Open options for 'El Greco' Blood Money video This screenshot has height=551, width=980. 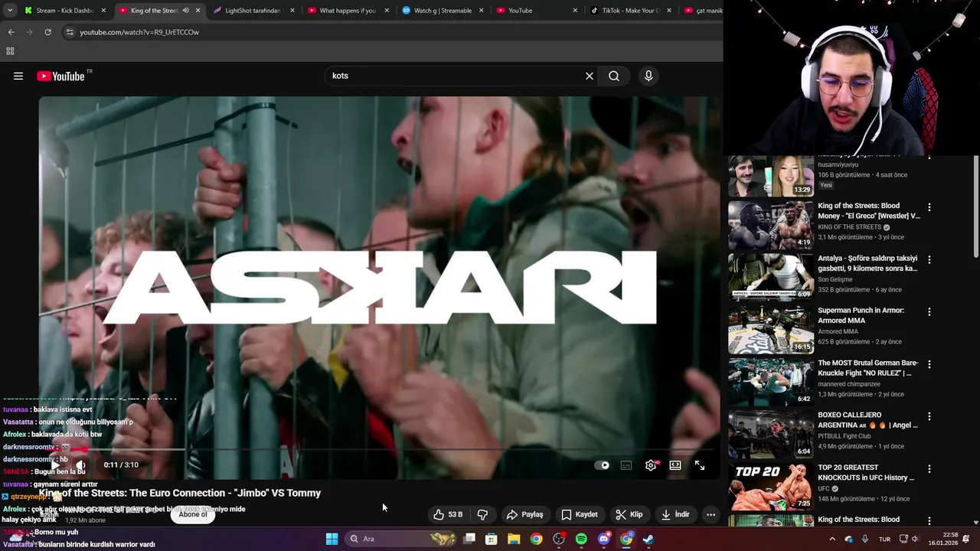point(929,207)
